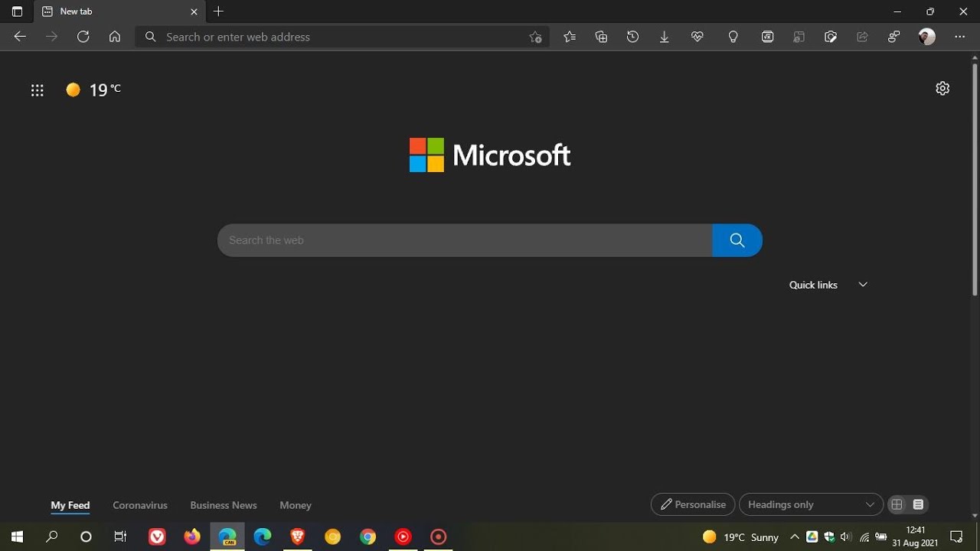Viewport: 980px width, 551px height.
Task: Open Brave browser from the taskbar
Action: click(x=298, y=536)
